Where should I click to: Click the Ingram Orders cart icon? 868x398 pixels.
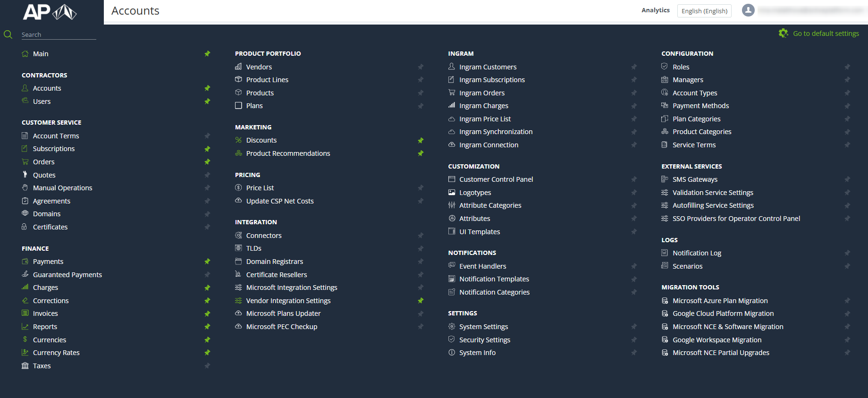(x=452, y=93)
